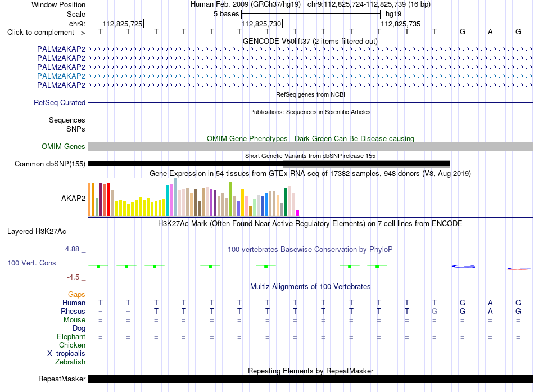The height and width of the screenshot is (392, 534).
Task: Click GENCODE V50lift37 track title
Action: pos(310,41)
